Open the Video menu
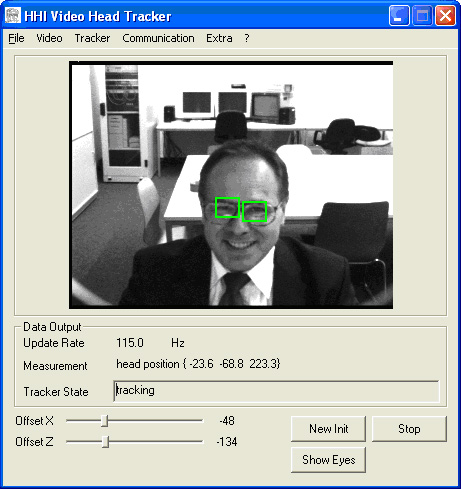The height and width of the screenshot is (489, 461). click(x=49, y=38)
